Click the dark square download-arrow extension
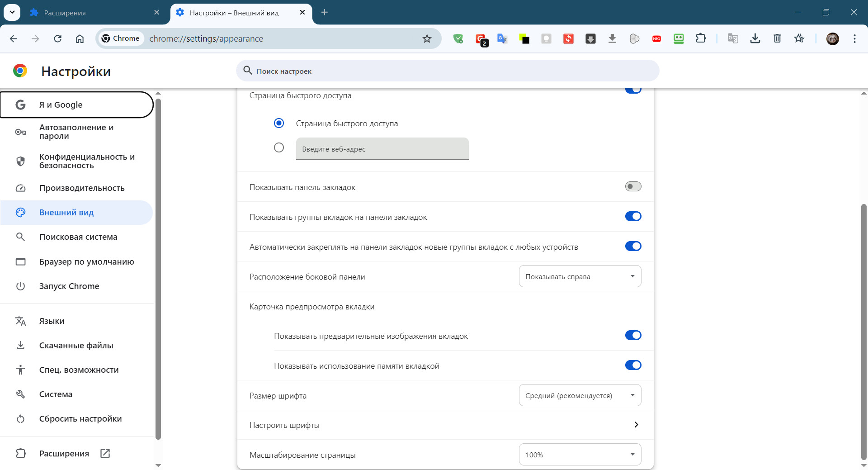This screenshot has height=470, width=868. (x=591, y=39)
